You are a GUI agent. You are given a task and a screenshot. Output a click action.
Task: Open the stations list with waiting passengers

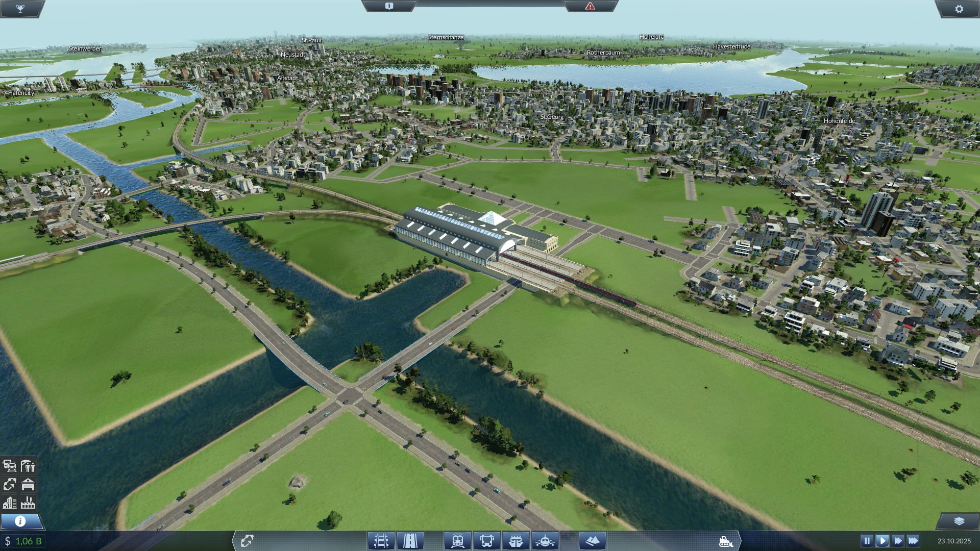(x=28, y=466)
